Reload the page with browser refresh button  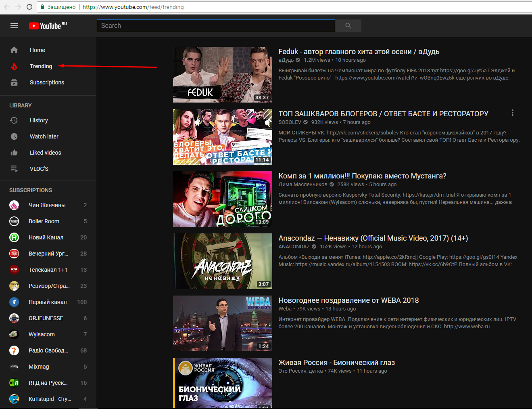click(x=29, y=7)
